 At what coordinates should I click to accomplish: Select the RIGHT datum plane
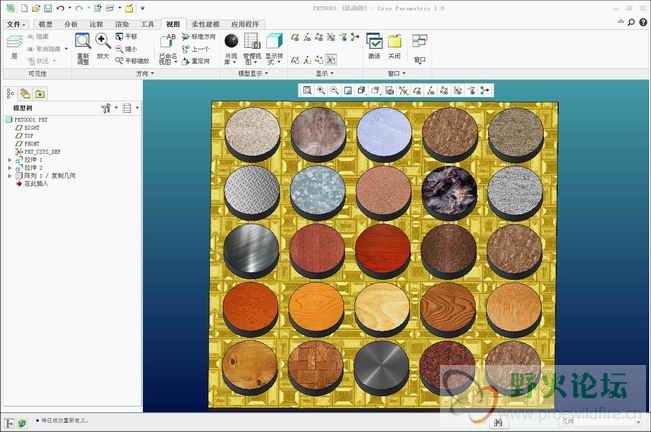[x=27, y=128]
